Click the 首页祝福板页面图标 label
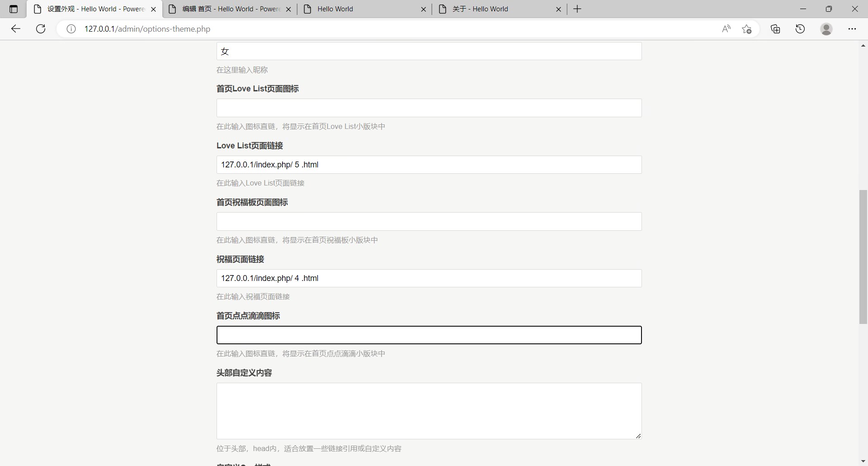Screen dimensions: 868x466 coord(252,202)
